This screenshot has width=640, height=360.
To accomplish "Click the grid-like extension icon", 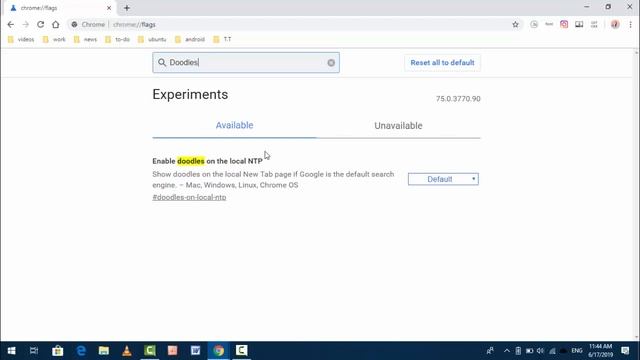I will point(594,24).
